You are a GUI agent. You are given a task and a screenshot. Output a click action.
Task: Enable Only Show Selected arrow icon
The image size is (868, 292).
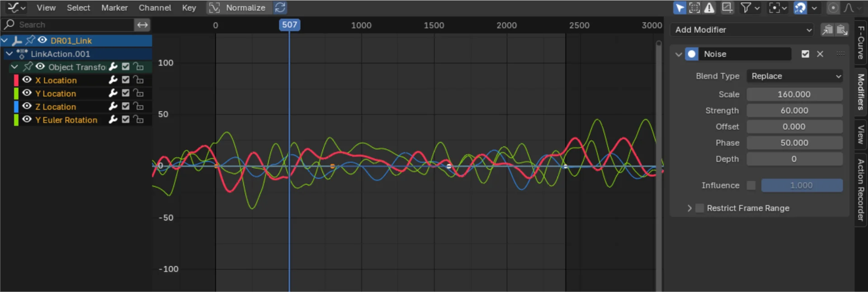[679, 8]
